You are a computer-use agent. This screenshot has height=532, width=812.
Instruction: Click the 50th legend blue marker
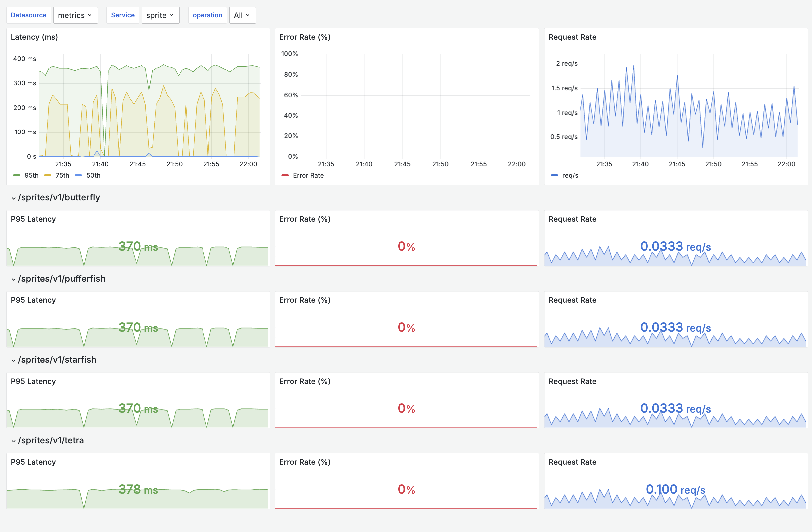click(x=78, y=176)
